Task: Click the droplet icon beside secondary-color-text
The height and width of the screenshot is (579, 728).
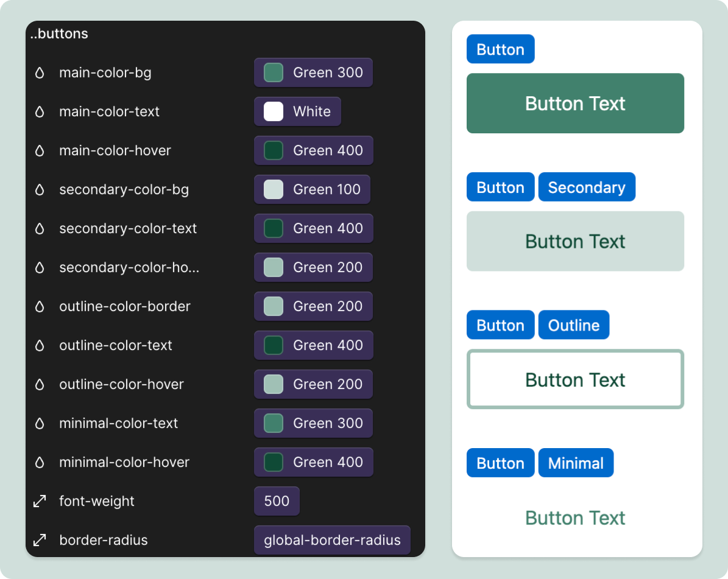Action: pyautogui.click(x=40, y=228)
